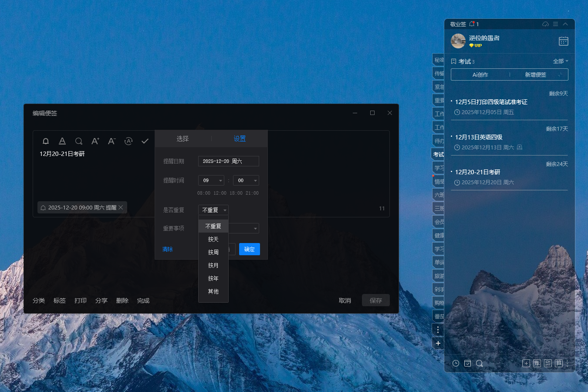The width and height of the screenshot is (588, 392).
Task: Click the underlined A text color icon
Action: tap(62, 141)
